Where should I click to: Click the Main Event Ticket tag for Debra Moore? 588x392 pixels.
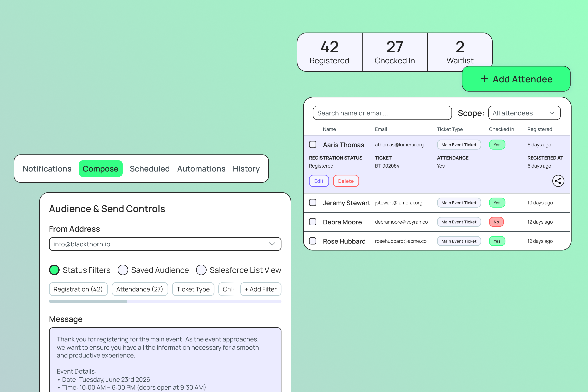click(459, 222)
